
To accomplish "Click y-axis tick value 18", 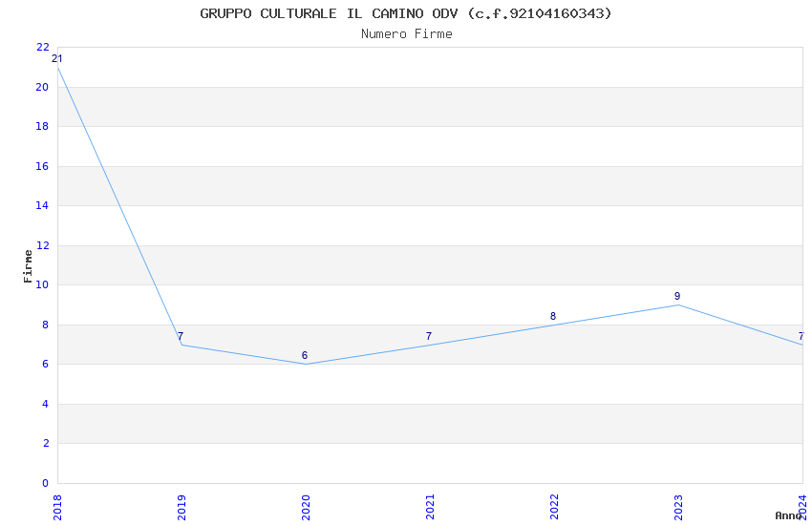I will tap(42, 126).
